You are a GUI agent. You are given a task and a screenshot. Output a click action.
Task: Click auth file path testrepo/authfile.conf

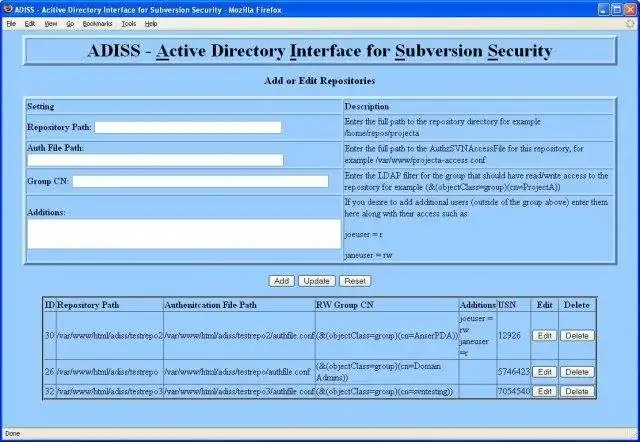pos(239,372)
